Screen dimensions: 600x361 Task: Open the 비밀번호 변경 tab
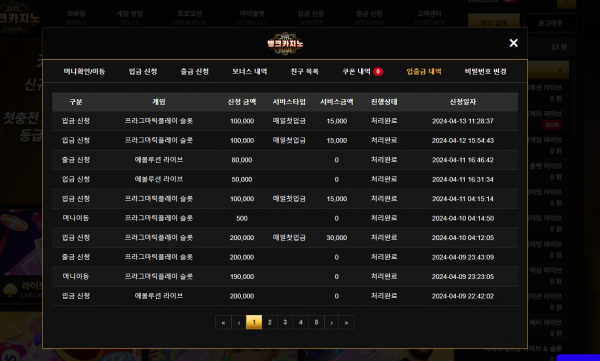pyautogui.click(x=486, y=72)
